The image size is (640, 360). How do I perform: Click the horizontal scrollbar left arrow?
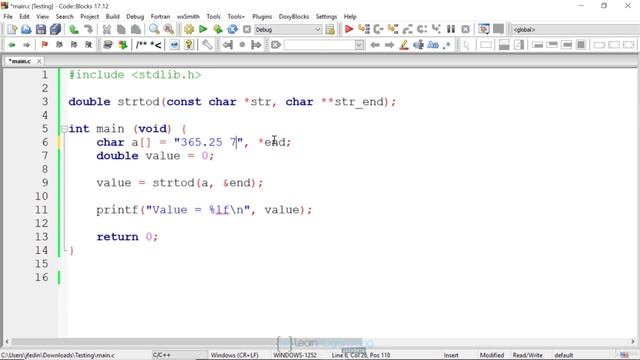7,342
